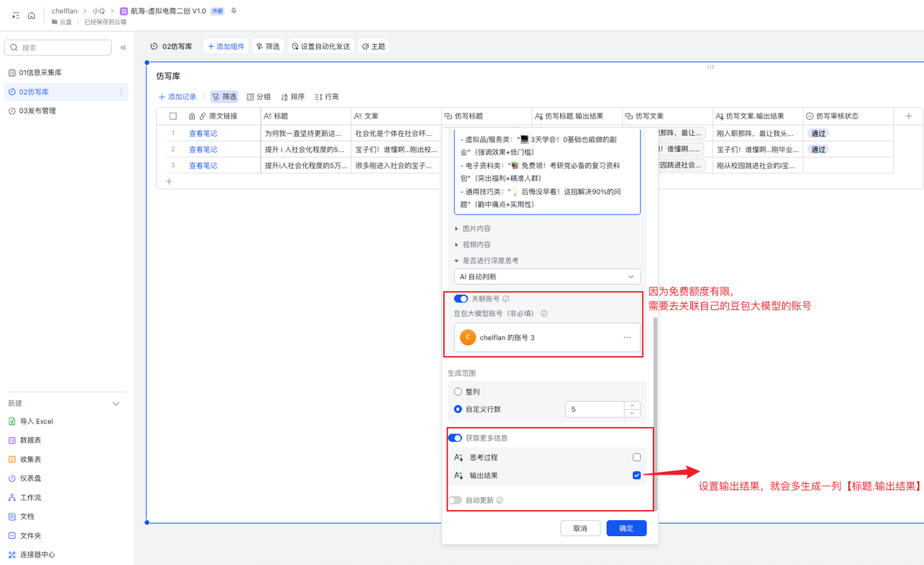
Task: Click the custom row count input showing 5
Action: (x=595, y=409)
